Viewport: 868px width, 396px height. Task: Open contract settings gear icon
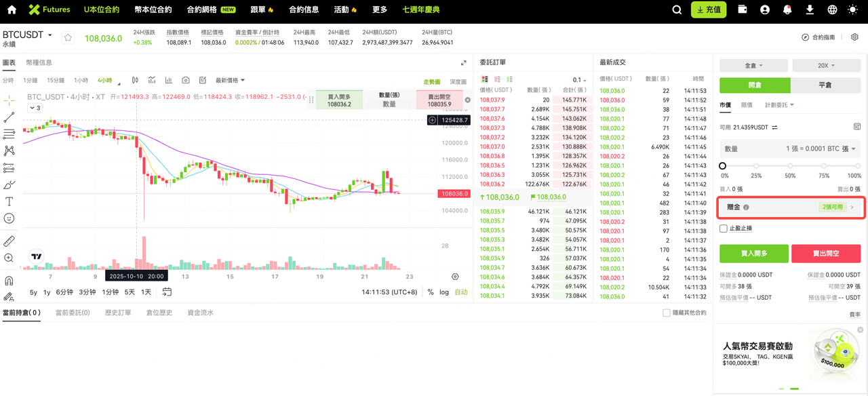854,37
